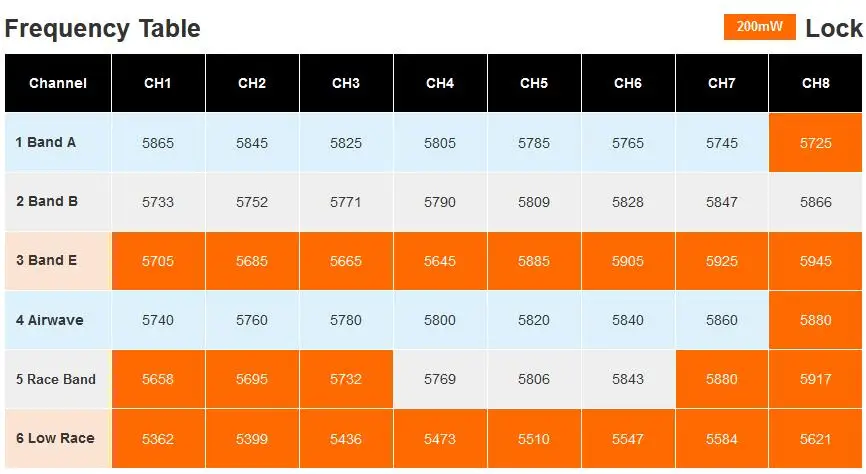Click the Race Band 5917 cell
866x474 pixels.
815,379
